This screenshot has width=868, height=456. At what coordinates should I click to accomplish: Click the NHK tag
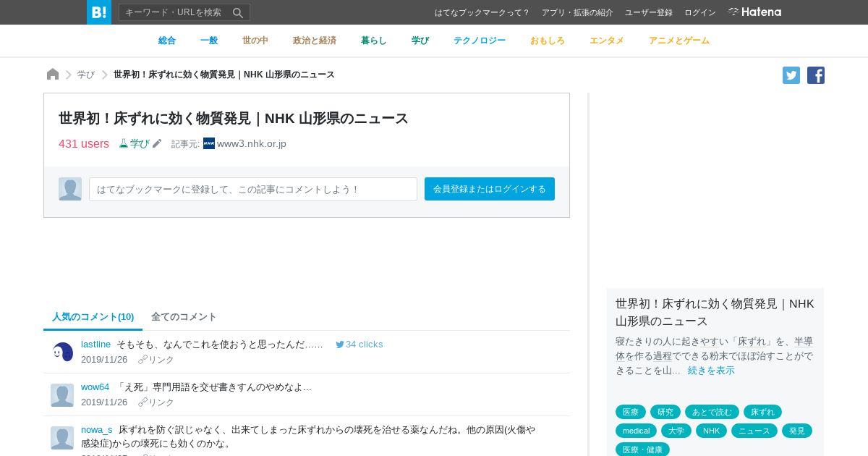(711, 431)
